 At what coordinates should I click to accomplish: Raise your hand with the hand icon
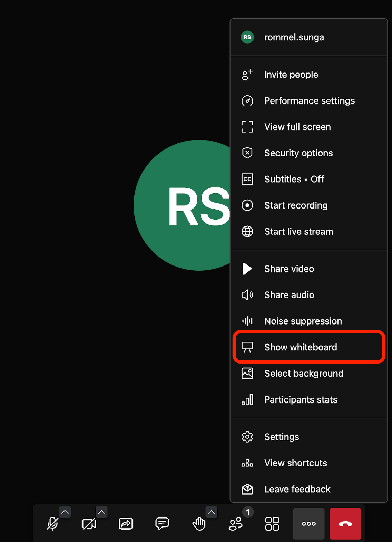click(199, 524)
